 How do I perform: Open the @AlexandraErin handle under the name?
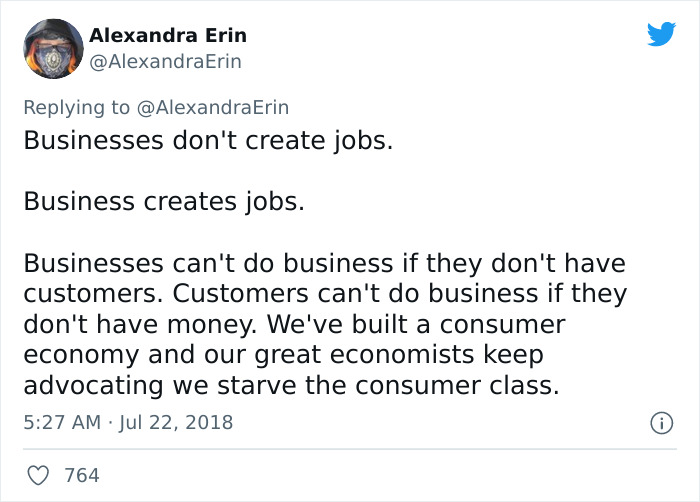point(165,62)
